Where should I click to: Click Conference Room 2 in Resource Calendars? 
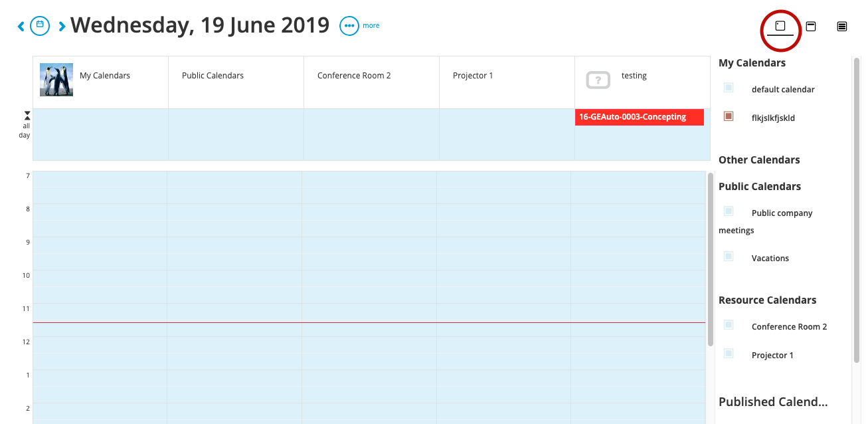click(789, 327)
